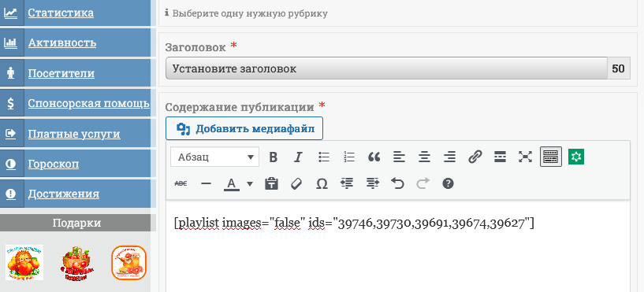The width and height of the screenshot is (644, 292).
Task: Click the apple basket gift image
Action: (x=77, y=264)
